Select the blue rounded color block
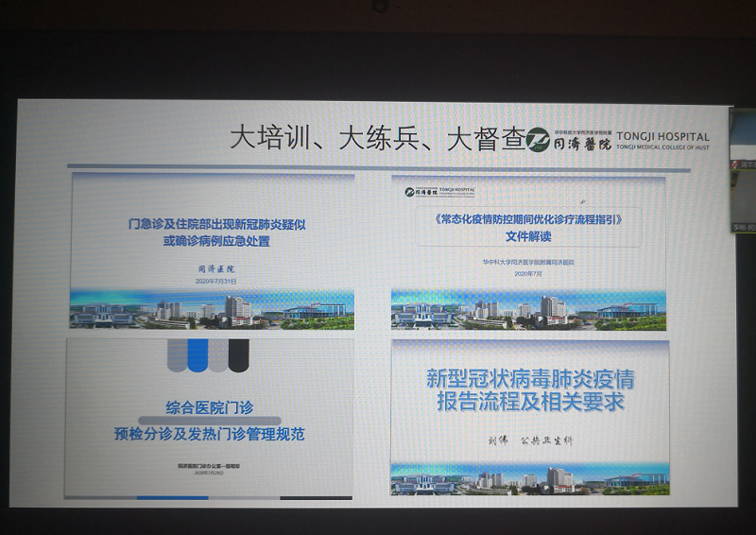The height and width of the screenshot is (535, 756). 198,354
